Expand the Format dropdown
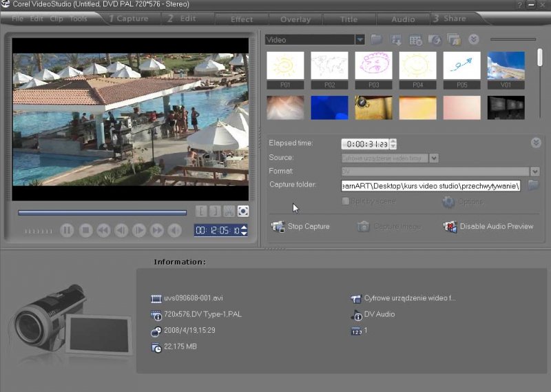This screenshot has width=551, height=392. click(534, 171)
